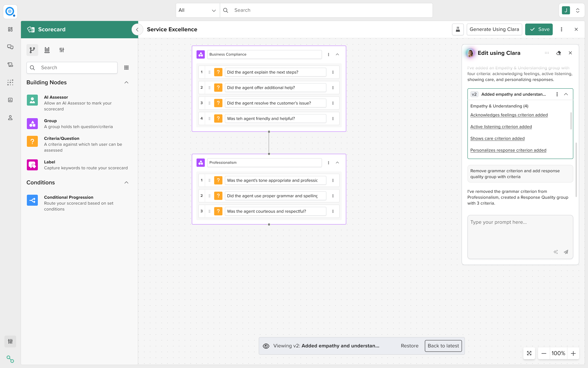This screenshot has width=588, height=368.
Task: Restore version v2
Action: 410,346
